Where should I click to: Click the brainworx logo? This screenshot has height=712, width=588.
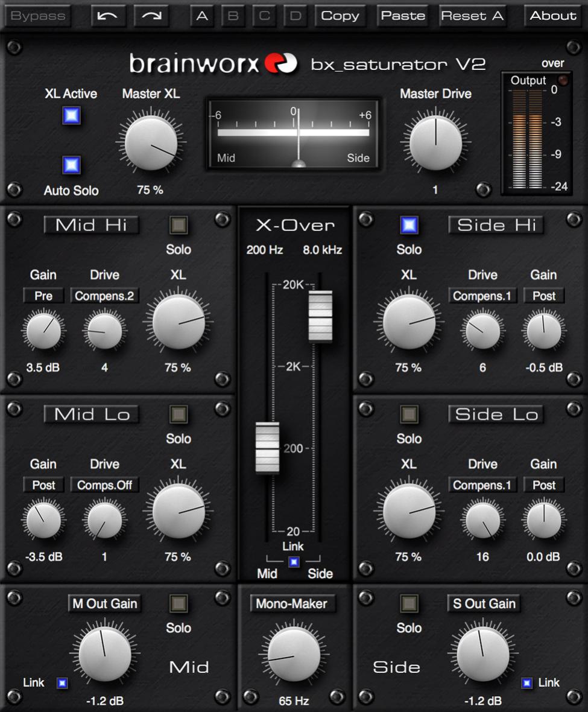click(213, 63)
